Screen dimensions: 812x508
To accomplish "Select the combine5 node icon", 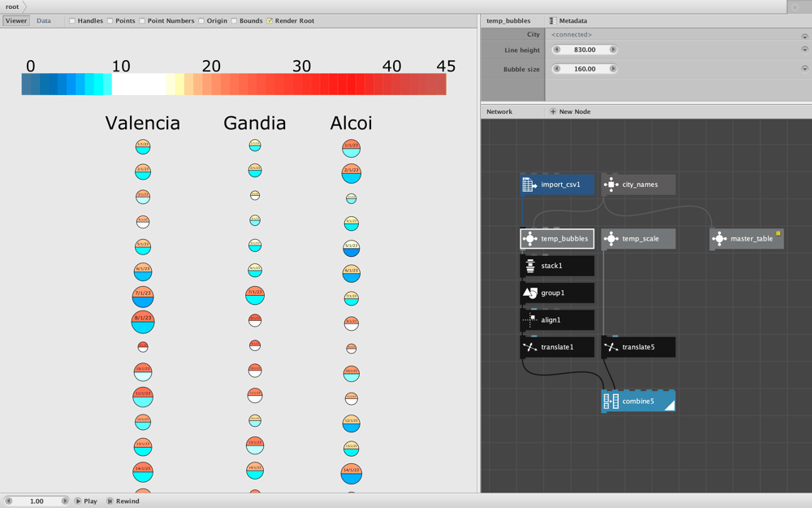I will coord(611,402).
